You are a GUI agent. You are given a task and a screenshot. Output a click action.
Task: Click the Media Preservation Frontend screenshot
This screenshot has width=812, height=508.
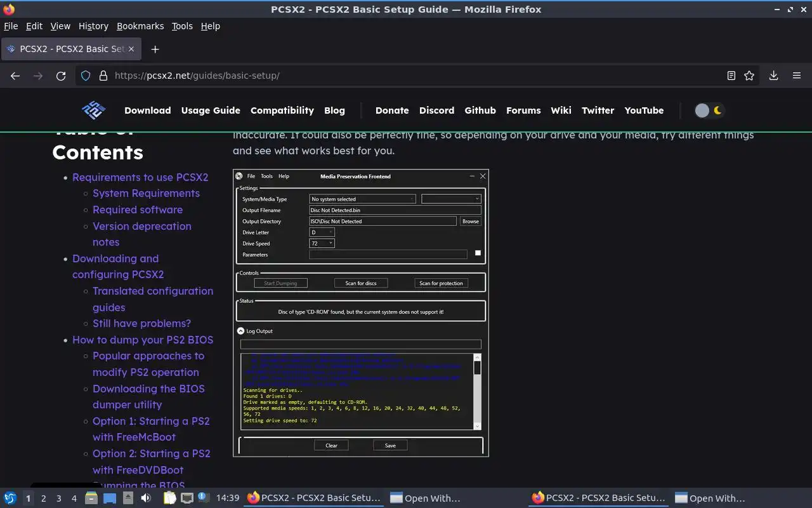click(x=361, y=313)
